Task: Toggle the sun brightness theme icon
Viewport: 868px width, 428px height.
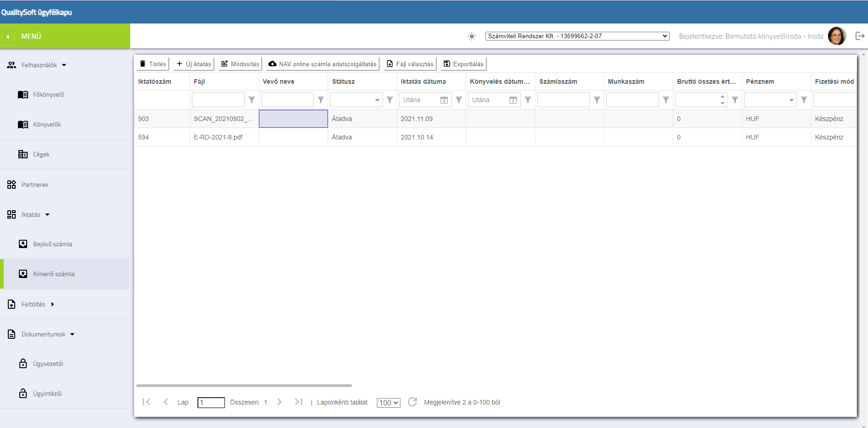Action: [x=472, y=36]
